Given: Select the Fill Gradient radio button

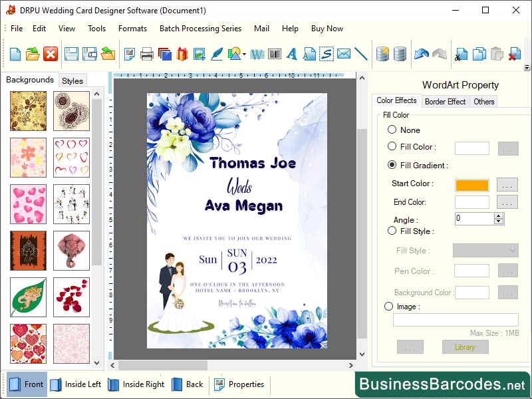Looking at the screenshot, I should (392, 166).
